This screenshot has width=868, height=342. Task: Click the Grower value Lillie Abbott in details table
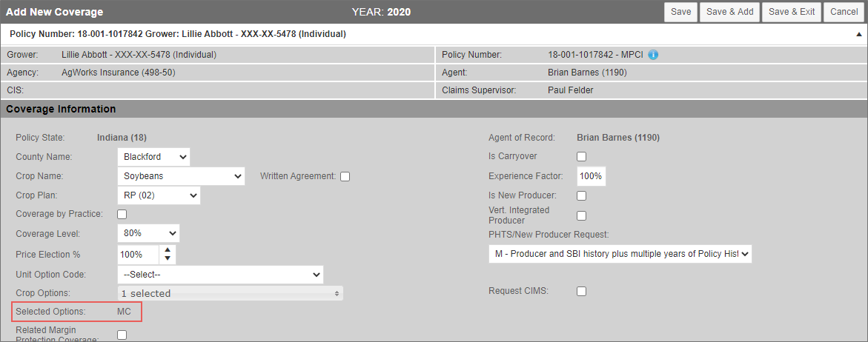tap(139, 55)
